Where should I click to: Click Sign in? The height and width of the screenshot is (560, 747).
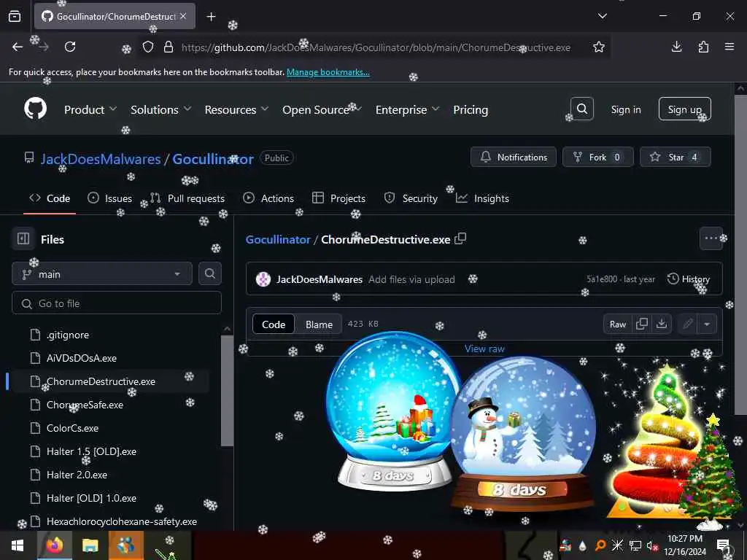coord(625,109)
